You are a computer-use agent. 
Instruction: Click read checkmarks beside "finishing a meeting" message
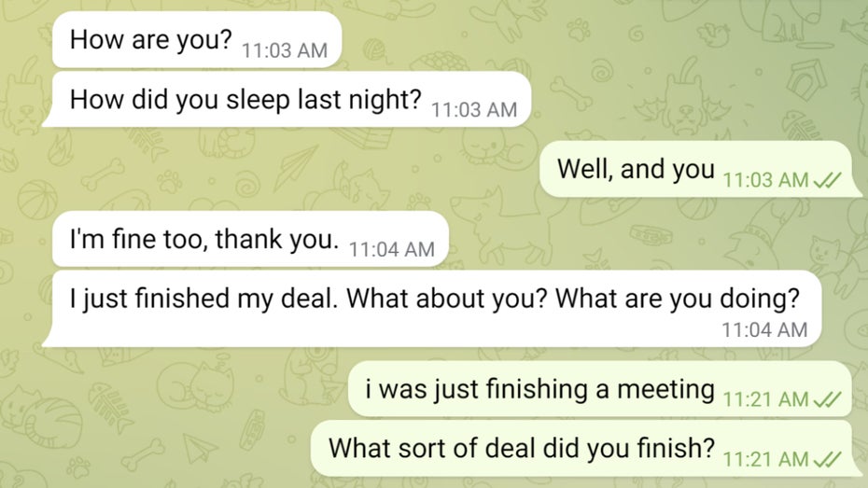click(828, 399)
